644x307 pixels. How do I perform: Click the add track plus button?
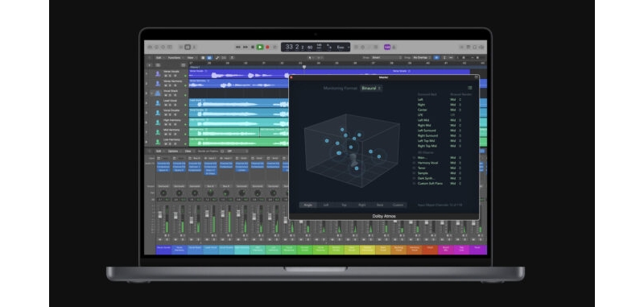150,65
